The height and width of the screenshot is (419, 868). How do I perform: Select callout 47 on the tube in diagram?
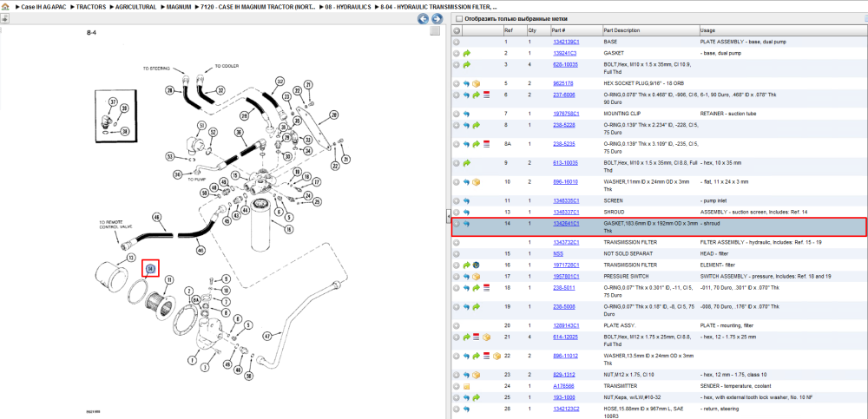coord(268,336)
